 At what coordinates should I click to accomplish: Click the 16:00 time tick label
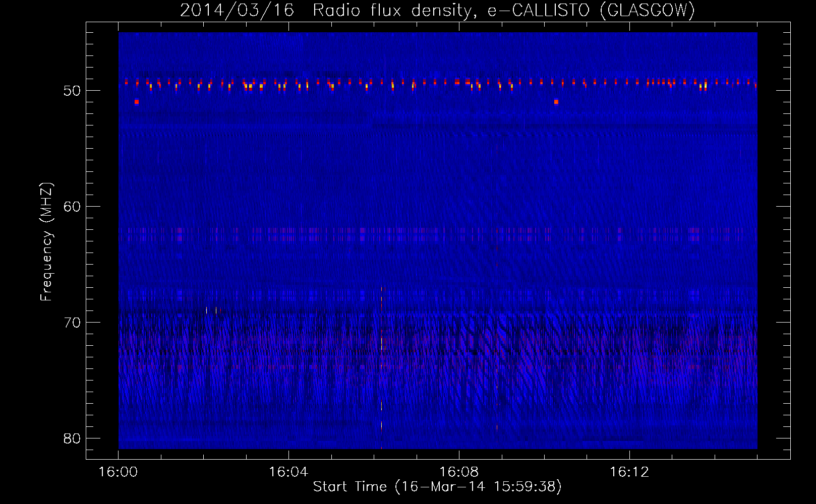pos(118,472)
